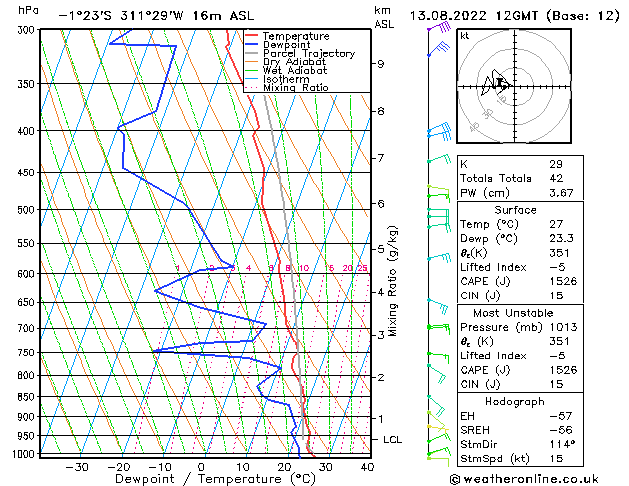Click the yellow wind barb near 925 hPa
This screenshot has width=629, height=486.
tap(438, 427)
